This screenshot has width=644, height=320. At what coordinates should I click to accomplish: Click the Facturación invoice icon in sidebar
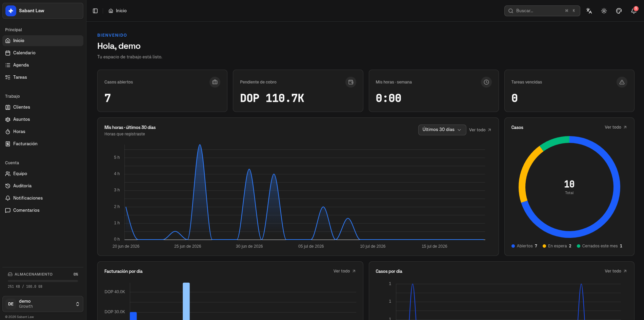pos(8,144)
